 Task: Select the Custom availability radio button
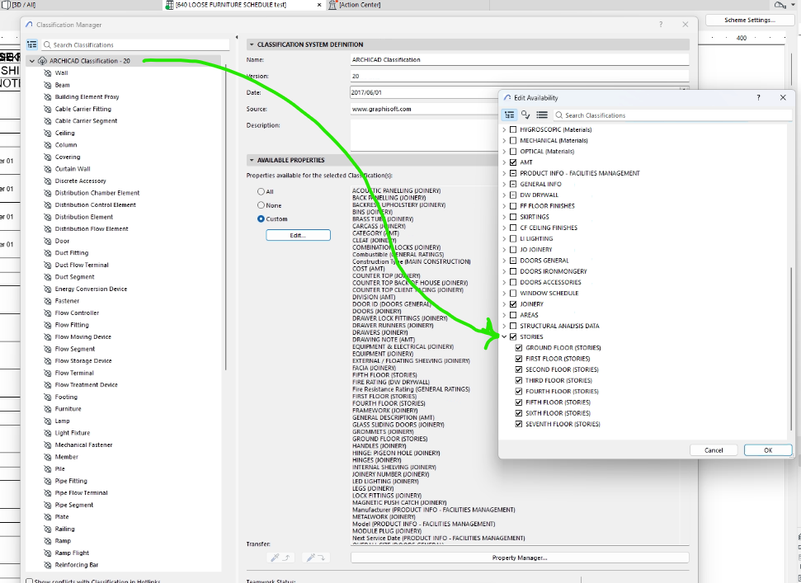point(261,219)
